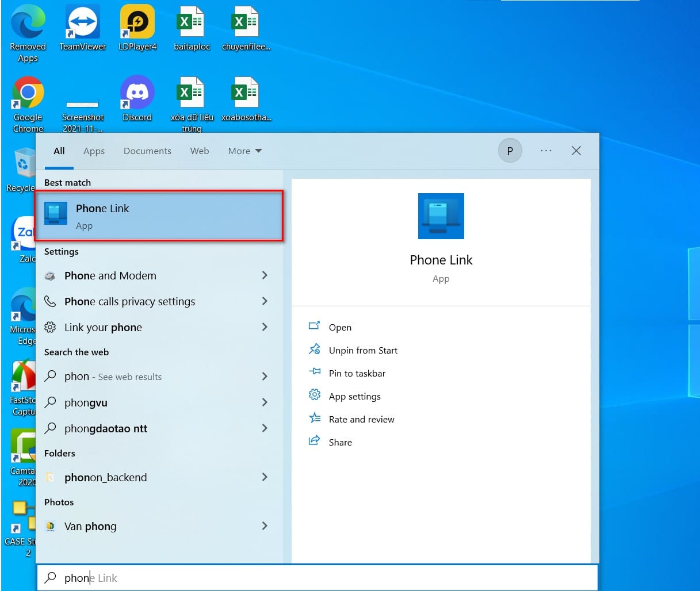Expand Phone calls privacy settings arrow

coord(265,301)
